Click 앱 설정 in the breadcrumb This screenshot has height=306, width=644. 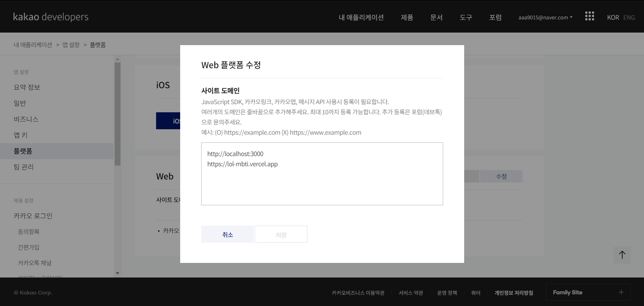point(71,45)
